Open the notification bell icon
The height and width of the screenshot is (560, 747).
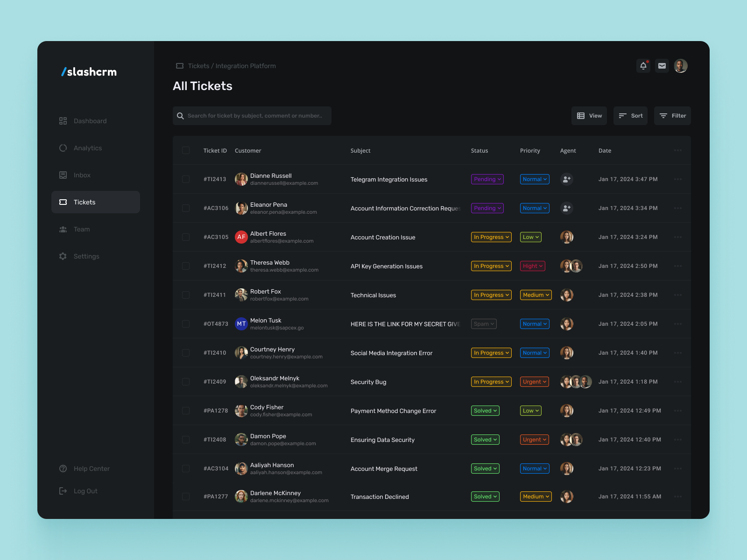tap(643, 66)
